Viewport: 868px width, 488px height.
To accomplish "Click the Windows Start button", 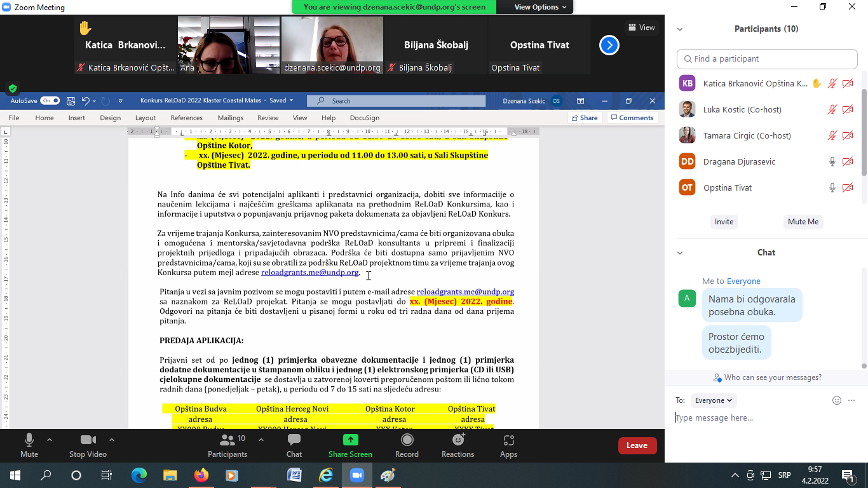I will tap(15, 475).
